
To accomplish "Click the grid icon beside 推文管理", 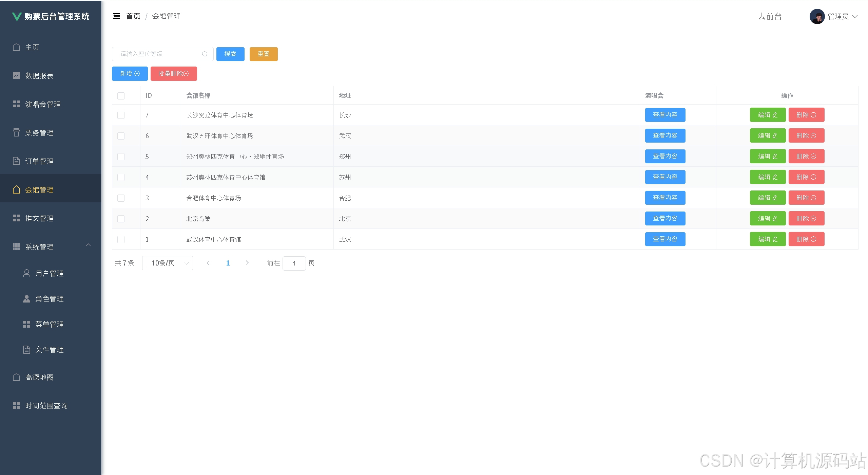I will (x=16, y=218).
